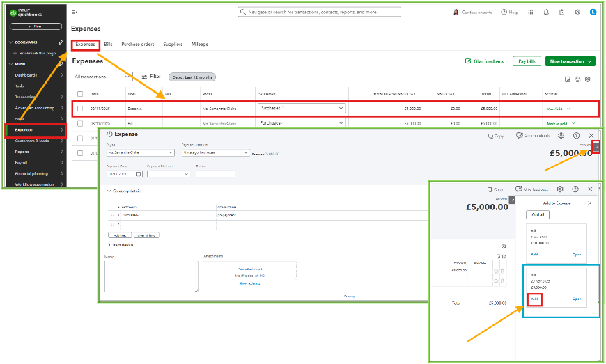Viewport: 606px width, 364px height.
Task: Close the Expense form with X
Action: click(x=591, y=136)
